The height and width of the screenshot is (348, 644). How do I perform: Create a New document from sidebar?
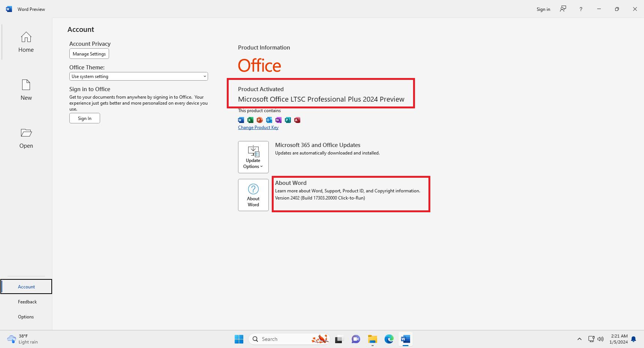pyautogui.click(x=26, y=90)
